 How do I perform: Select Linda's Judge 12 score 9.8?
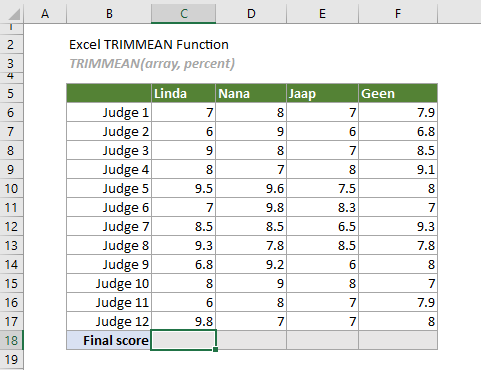click(183, 321)
